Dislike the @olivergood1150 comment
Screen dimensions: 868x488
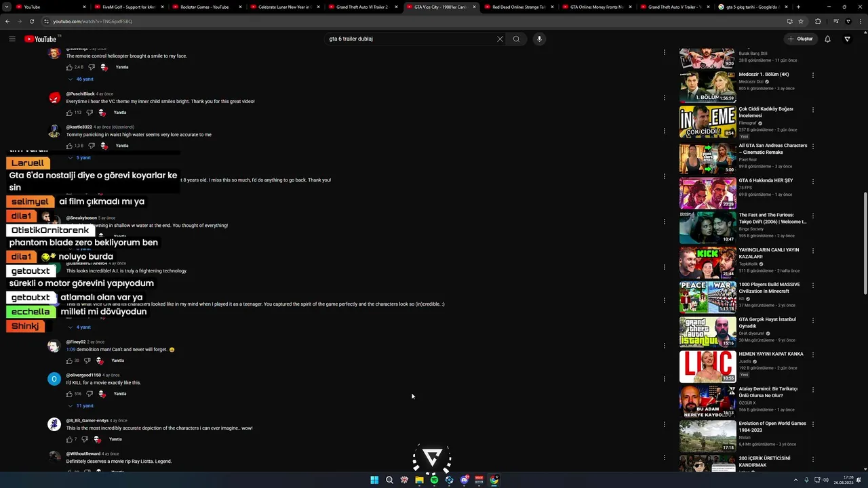90,394
